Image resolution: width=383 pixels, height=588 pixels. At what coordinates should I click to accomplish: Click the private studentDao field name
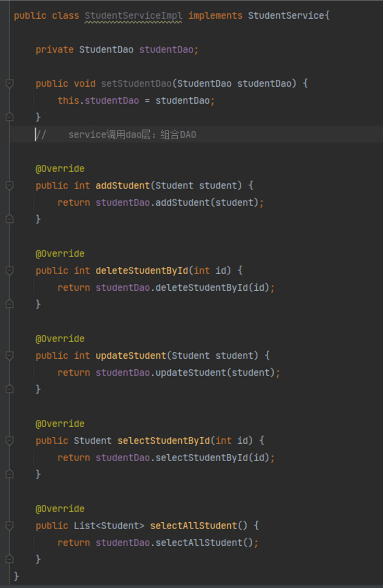[x=166, y=50]
